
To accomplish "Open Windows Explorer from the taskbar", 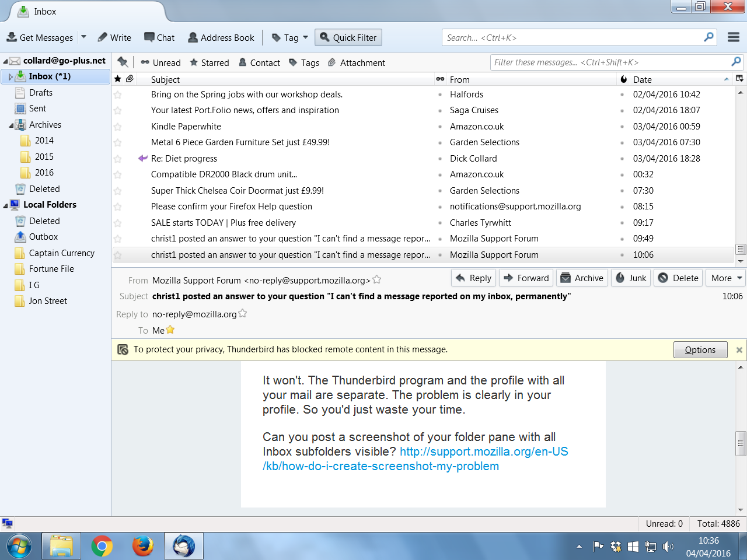I will click(61, 547).
